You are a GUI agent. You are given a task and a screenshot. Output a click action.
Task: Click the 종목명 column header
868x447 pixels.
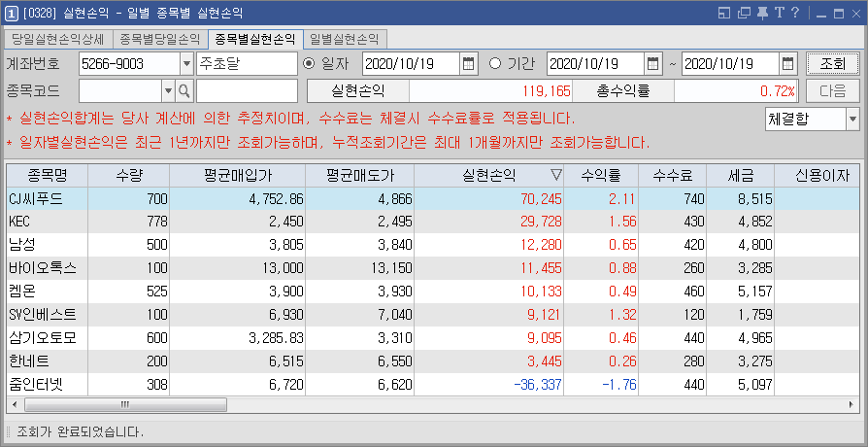pos(47,176)
